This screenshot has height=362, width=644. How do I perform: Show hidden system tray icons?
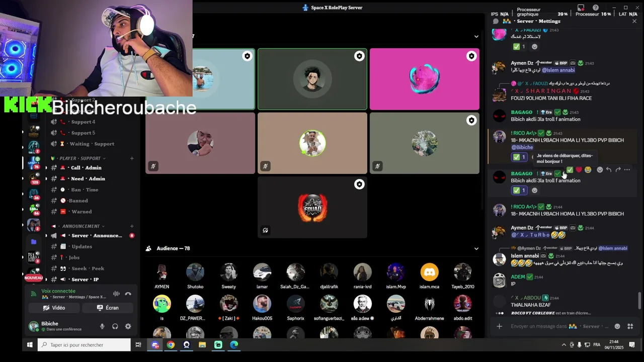click(563, 345)
